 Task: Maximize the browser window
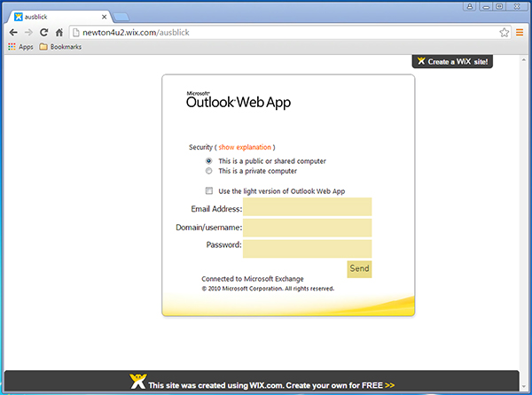499,6
